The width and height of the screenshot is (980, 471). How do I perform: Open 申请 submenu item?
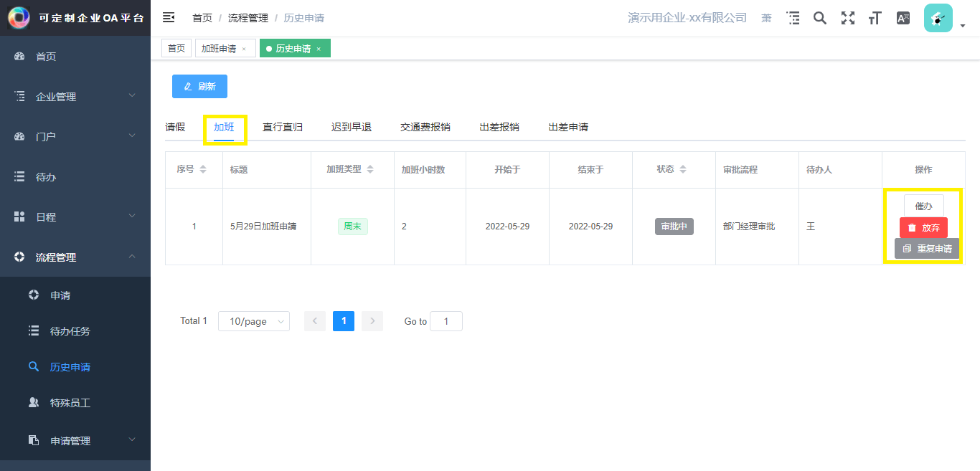(x=75, y=295)
